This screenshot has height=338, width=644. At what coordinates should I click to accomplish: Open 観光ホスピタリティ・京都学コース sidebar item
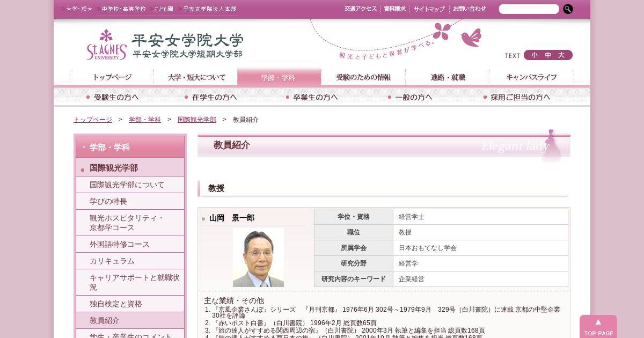tap(130, 223)
